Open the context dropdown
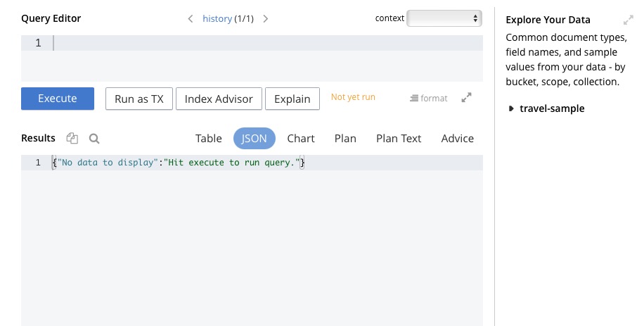This screenshot has width=644, height=326. pyautogui.click(x=444, y=18)
